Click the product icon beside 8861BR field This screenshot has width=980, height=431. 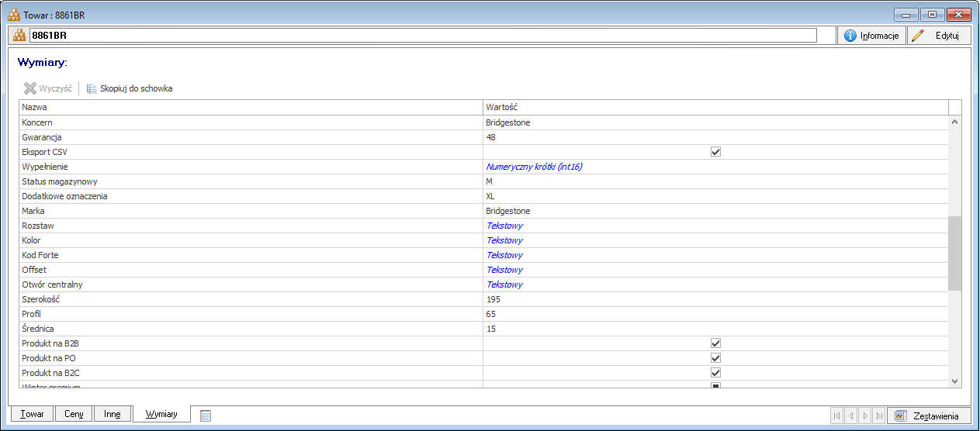tap(19, 36)
